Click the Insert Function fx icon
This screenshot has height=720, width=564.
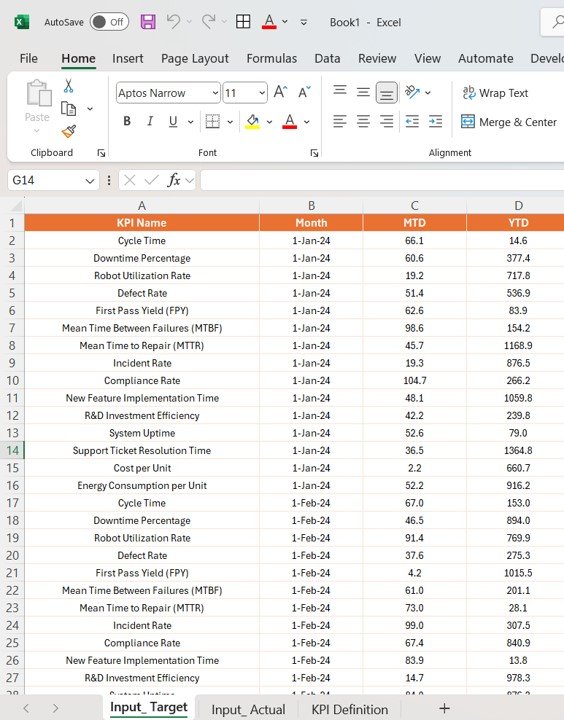click(174, 180)
